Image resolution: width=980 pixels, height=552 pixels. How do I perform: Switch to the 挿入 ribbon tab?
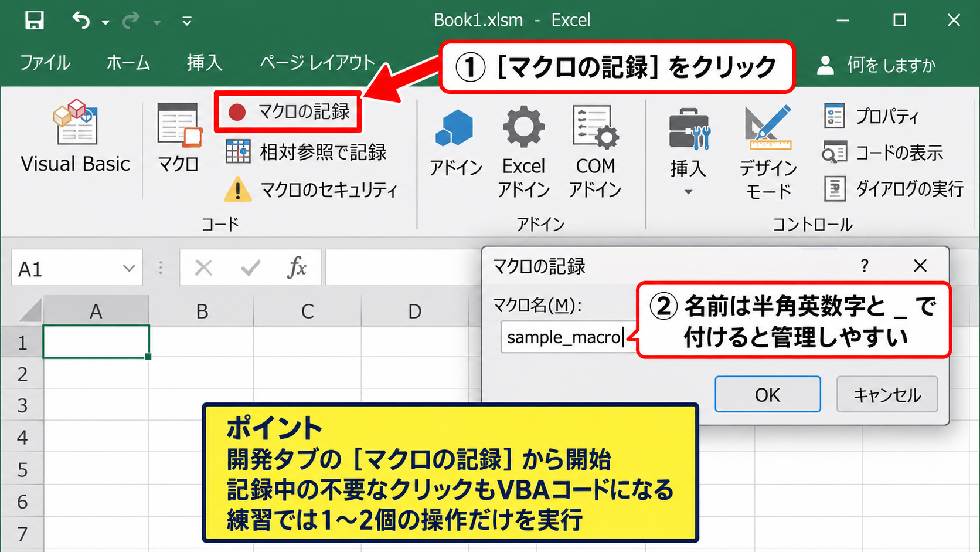pyautogui.click(x=205, y=63)
